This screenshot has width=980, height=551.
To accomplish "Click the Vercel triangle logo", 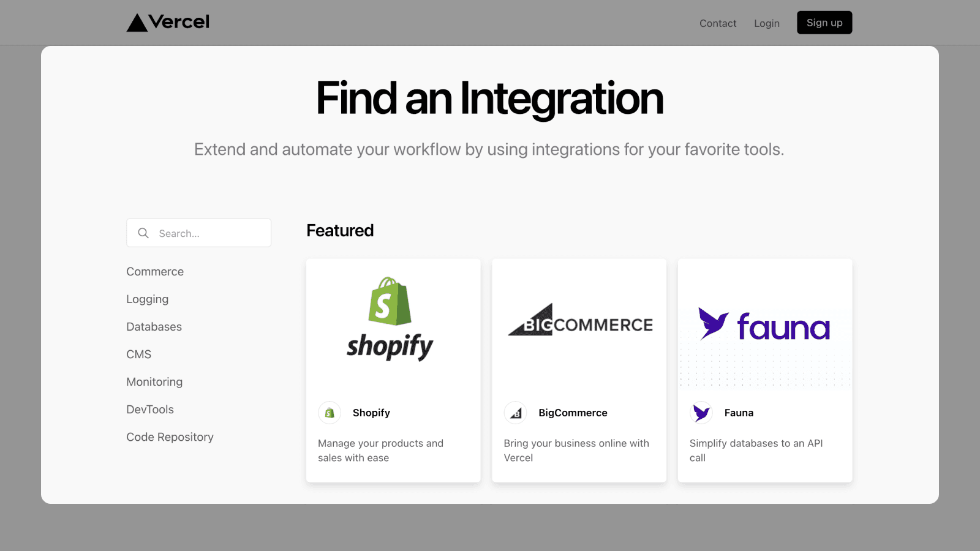I will coord(137,23).
